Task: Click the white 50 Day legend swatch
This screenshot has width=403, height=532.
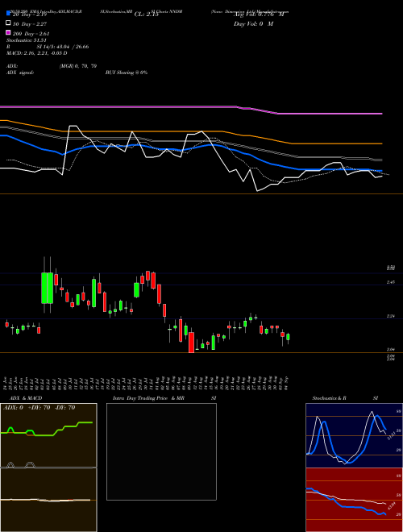Action: pos(8,23)
